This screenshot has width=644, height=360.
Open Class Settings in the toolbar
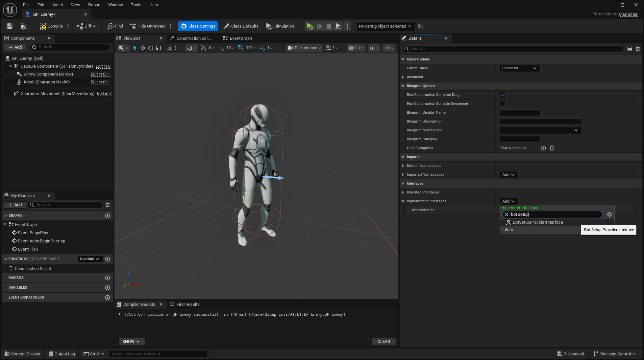[198, 26]
